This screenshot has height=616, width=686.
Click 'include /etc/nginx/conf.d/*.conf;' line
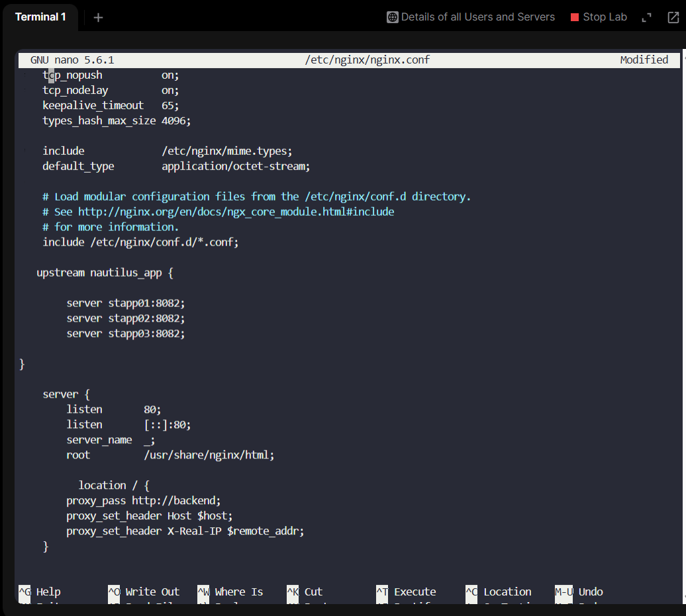click(x=140, y=242)
